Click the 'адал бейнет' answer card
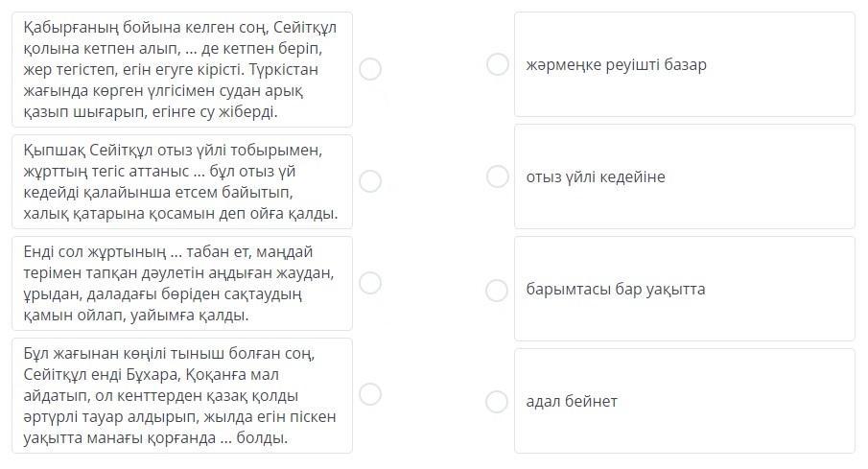The width and height of the screenshot is (868, 469). [x=684, y=401]
